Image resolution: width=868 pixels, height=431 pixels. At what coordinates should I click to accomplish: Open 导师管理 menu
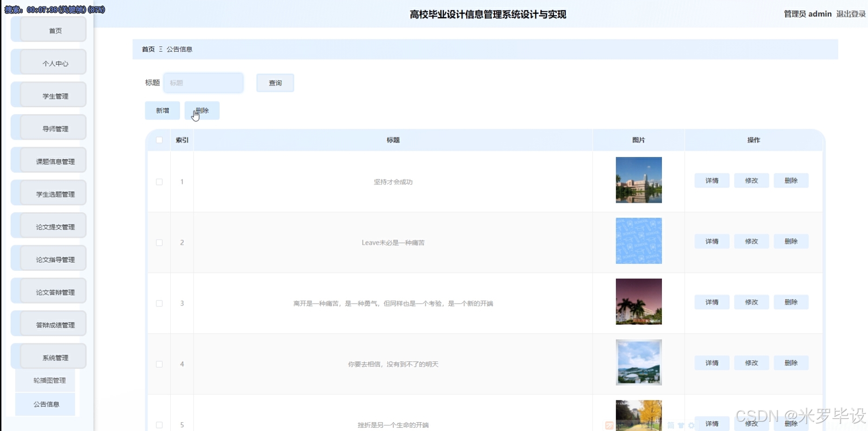pos(49,128)
